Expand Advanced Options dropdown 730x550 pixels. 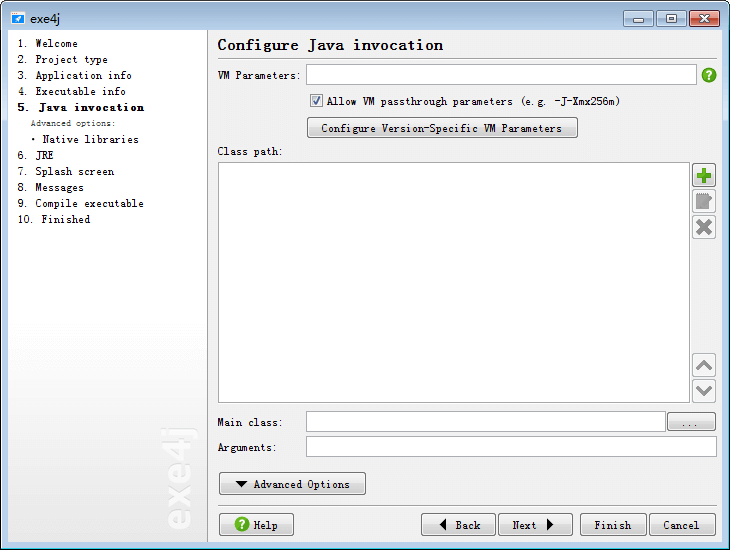coord(292,484)
